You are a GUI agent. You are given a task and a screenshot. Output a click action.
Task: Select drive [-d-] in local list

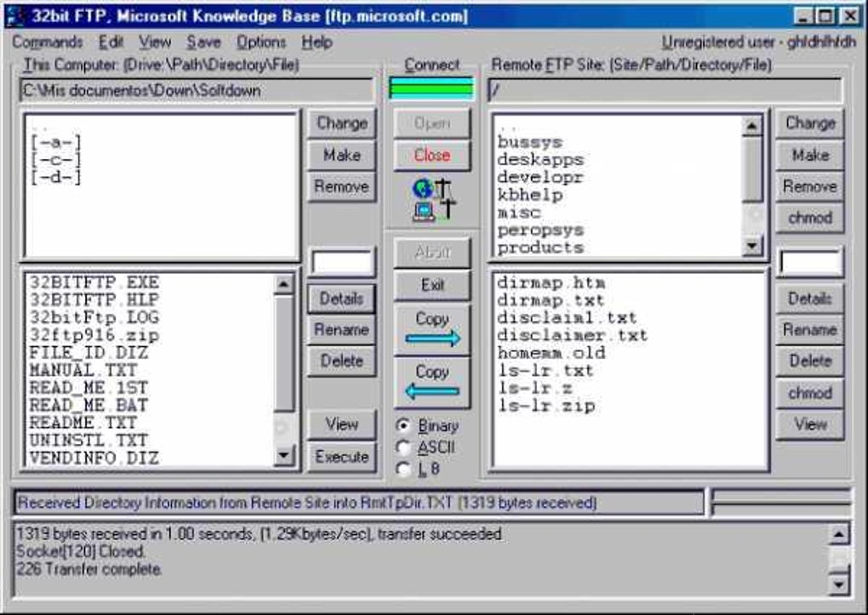point(56,177)
